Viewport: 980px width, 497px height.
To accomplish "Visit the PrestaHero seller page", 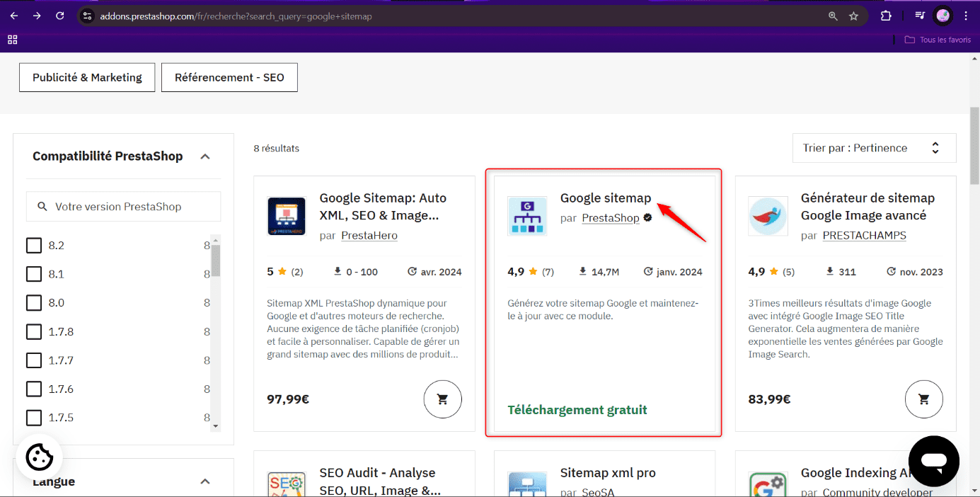I will 369,236.
